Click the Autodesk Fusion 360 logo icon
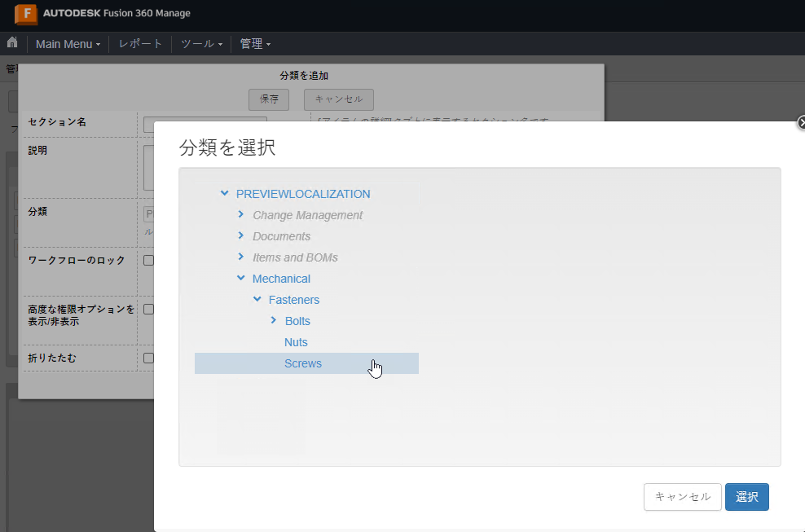 tap(26, 13)
